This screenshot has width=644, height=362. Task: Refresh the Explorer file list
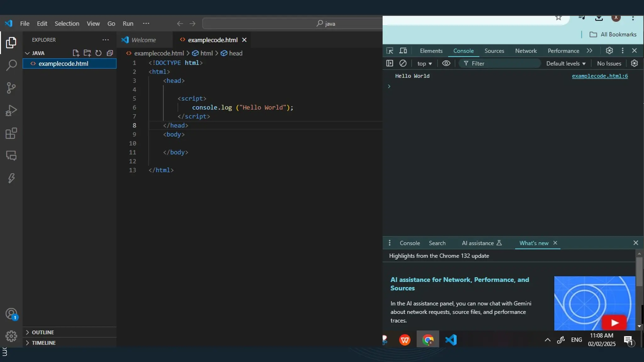pos(98,53)
